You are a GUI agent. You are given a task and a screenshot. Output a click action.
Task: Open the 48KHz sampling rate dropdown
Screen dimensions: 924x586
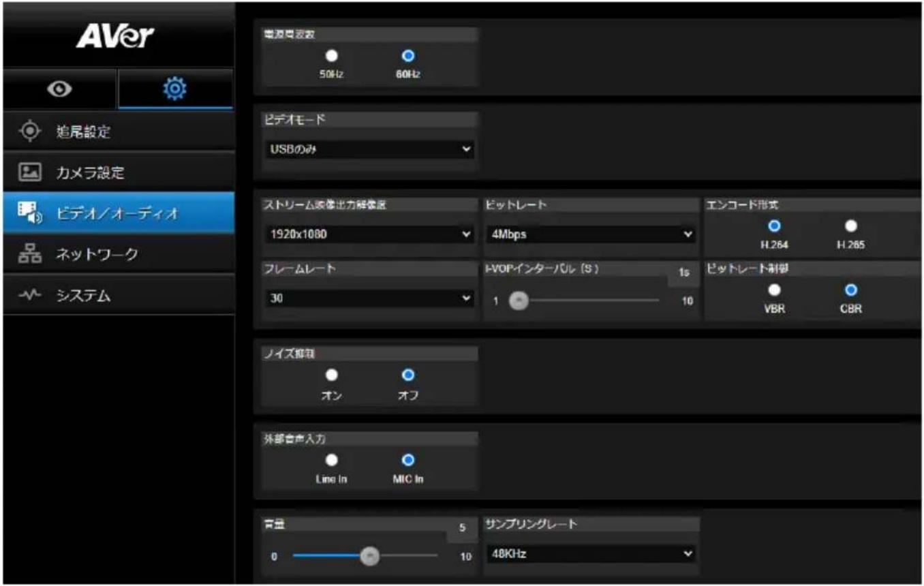[x=591, y=554]
